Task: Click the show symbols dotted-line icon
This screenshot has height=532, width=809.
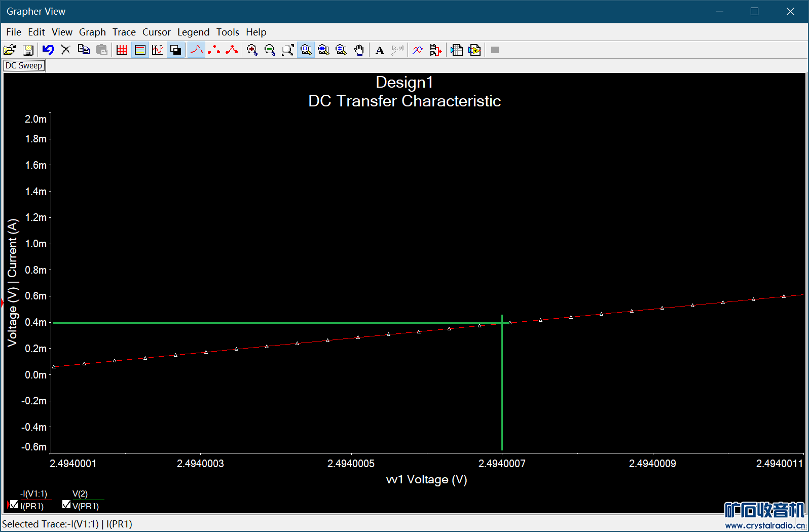Action: tap(214, 50)
